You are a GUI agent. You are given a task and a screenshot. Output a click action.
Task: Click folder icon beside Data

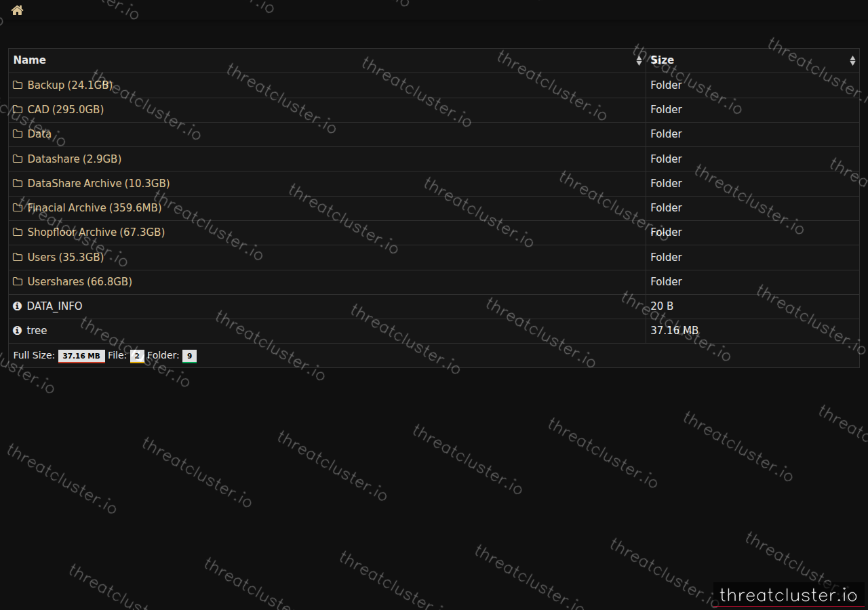pos(18,134)
